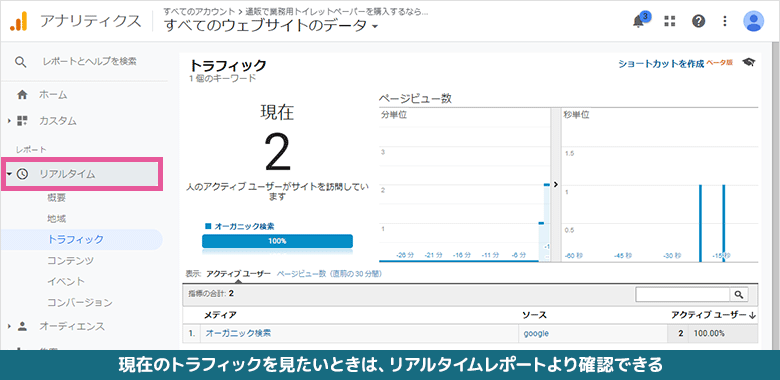Open the イベント realtime report
Screen dimensions: 780x380
(66, 282)
